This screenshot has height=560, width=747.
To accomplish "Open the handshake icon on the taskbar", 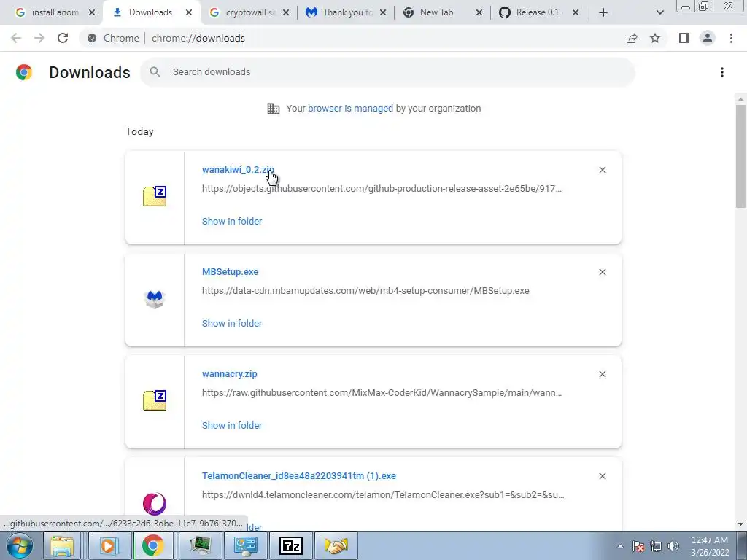I will tap(336, 545).
